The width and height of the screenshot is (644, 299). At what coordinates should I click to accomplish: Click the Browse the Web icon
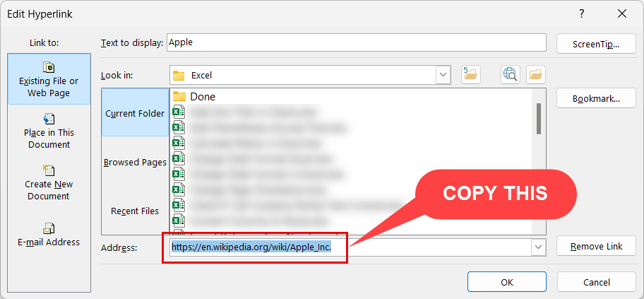point(510,75)
